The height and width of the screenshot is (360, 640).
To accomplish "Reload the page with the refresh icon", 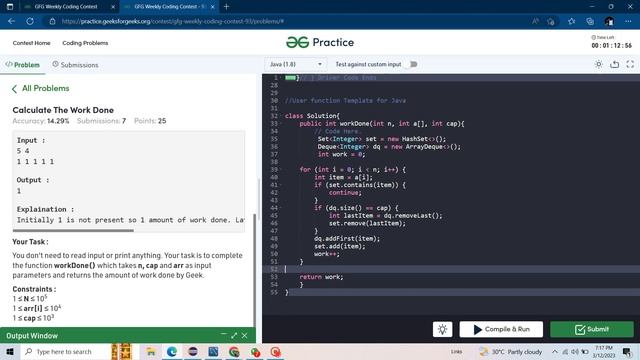I will pos(30,21).
